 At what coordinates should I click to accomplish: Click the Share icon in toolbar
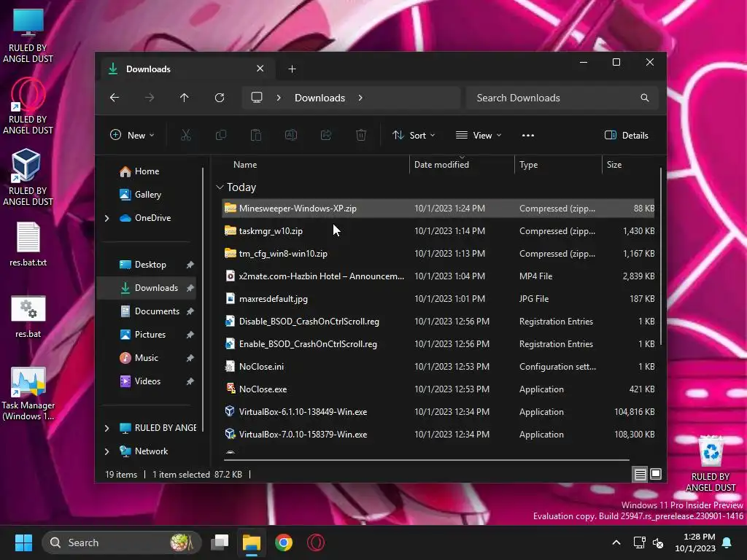pos(326,135)
